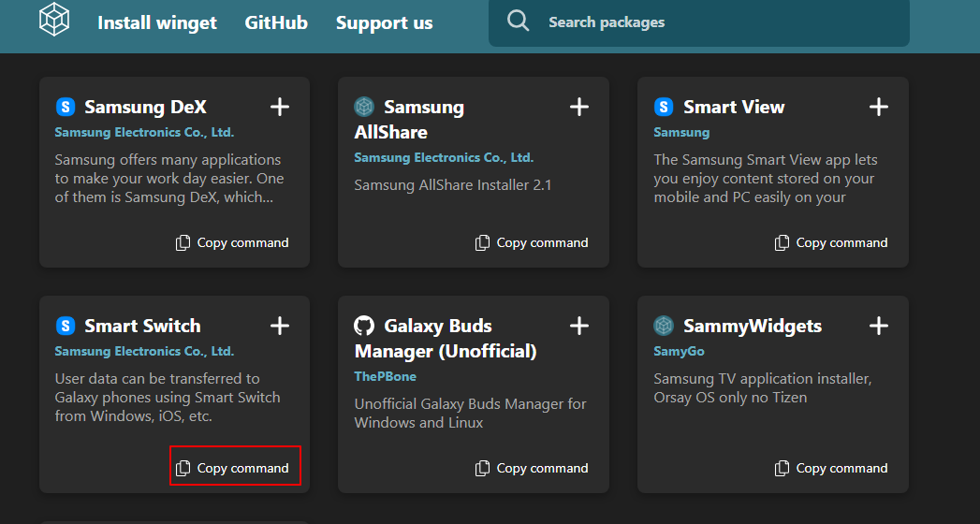Open the SamyGo publisher link
This screenshot has height=524, width=980.
coord(679,352)
